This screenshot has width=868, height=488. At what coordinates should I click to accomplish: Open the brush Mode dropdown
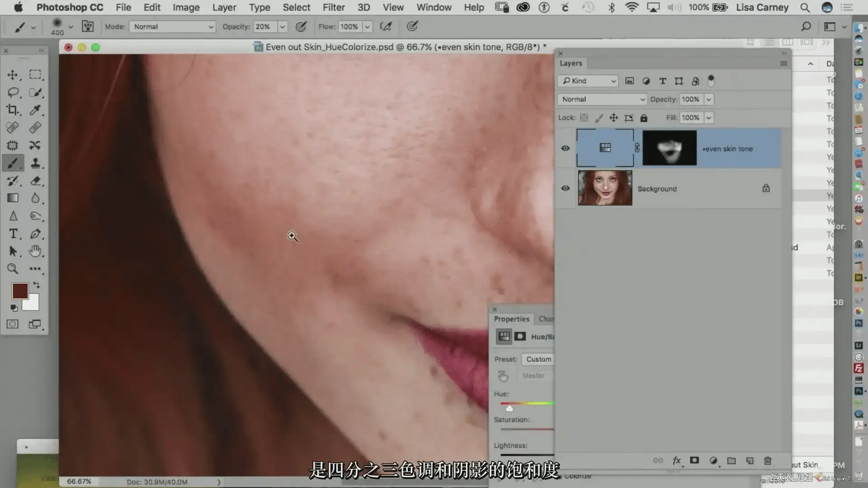point(172,27)
